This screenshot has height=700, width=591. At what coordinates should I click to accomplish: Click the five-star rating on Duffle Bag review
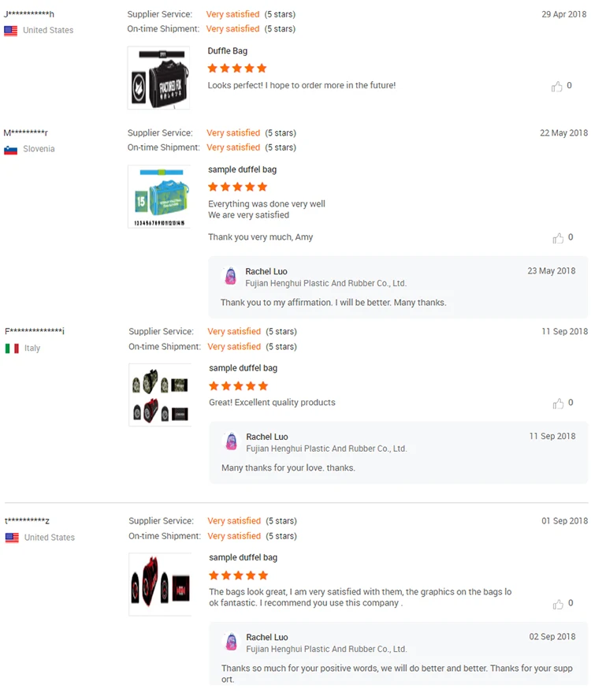point(237,69)
